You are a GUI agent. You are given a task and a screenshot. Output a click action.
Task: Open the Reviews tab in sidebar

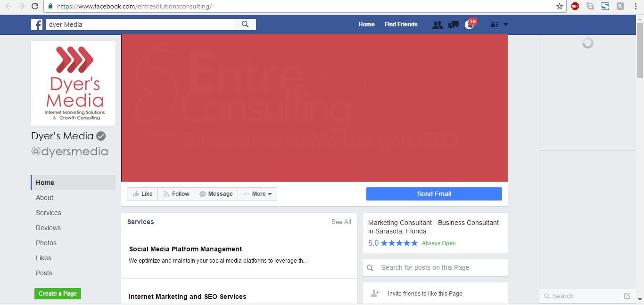point(48,228)
